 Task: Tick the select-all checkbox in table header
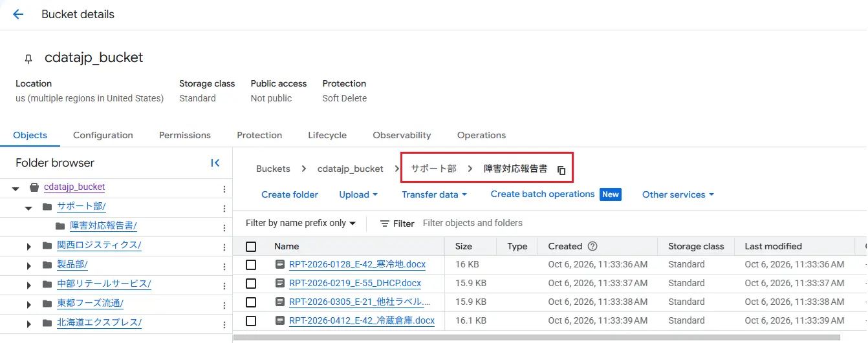point(251,246)
